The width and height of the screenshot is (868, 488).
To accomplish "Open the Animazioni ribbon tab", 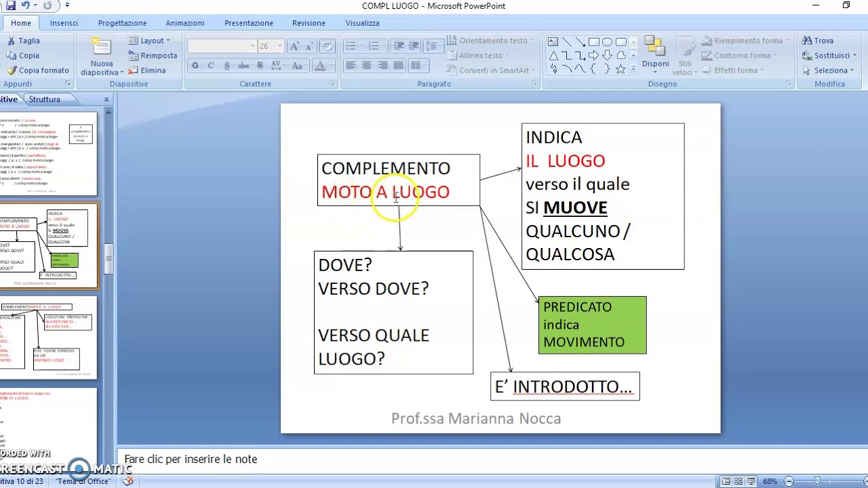I will (x=185, y=23).
